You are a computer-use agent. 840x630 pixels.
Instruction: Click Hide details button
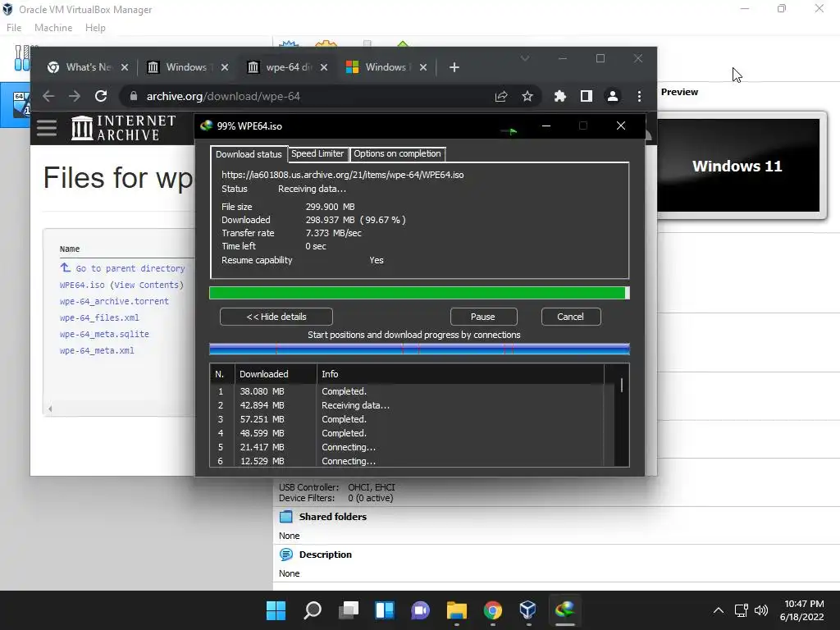tap(276, 317)
